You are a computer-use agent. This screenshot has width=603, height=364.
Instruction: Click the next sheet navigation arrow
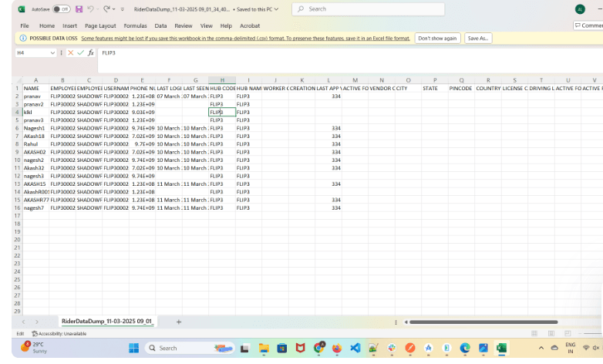point(37,322)
